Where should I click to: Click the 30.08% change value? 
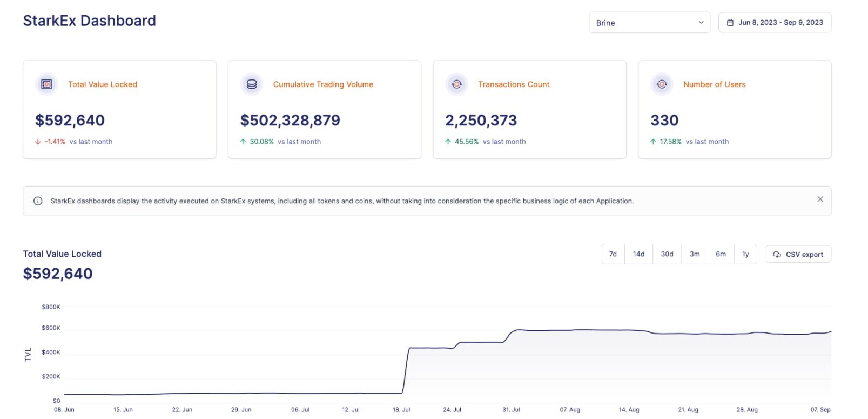261,142
